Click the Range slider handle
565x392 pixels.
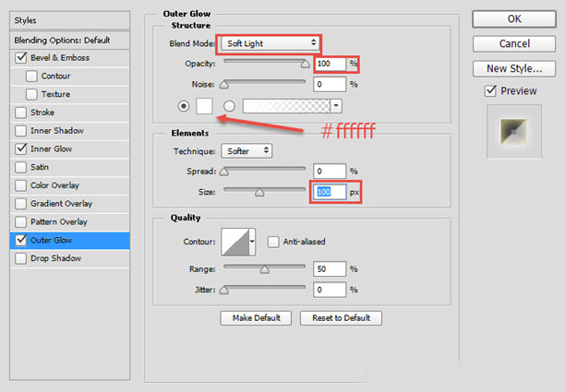pos(265,270)
